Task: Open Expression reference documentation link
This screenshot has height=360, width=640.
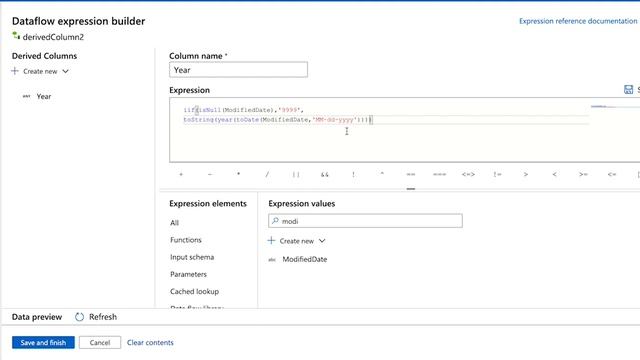Action: [x=578, y=21]
